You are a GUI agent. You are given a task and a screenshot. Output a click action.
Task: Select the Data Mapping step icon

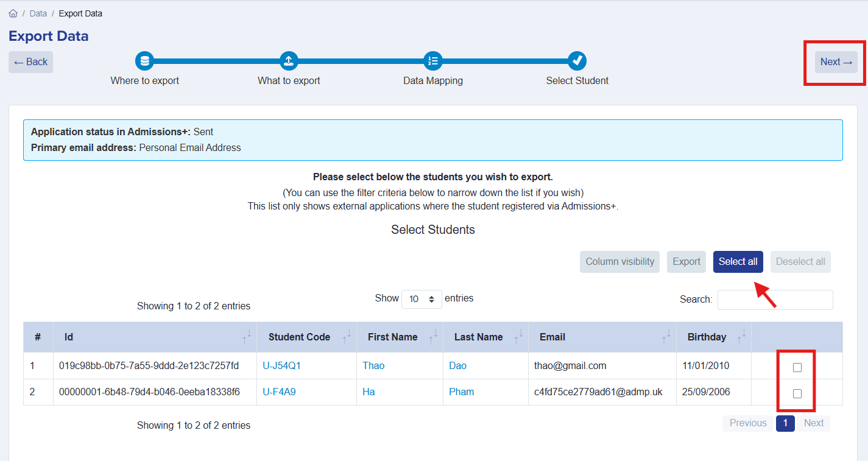tap(433, 61)
